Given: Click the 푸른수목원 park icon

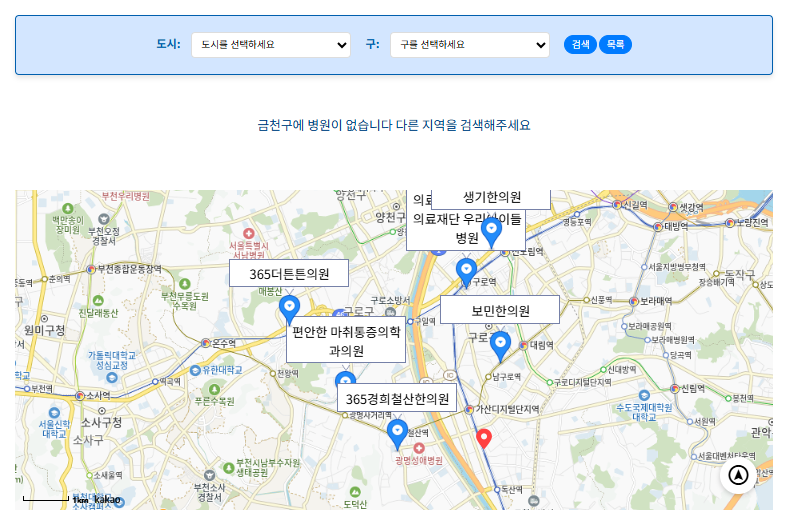Looking at the screenshot, I should [214, 389].
